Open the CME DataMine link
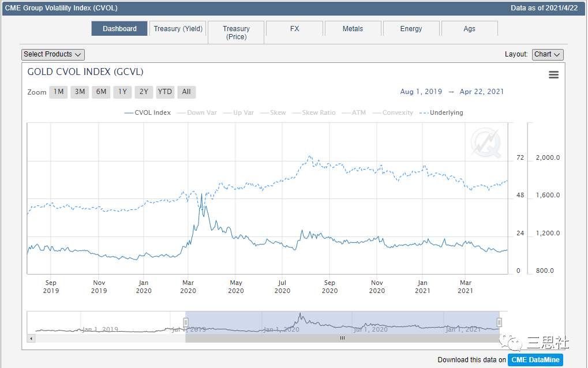Screen dimensions: 588x368 [x=535, y=360]
